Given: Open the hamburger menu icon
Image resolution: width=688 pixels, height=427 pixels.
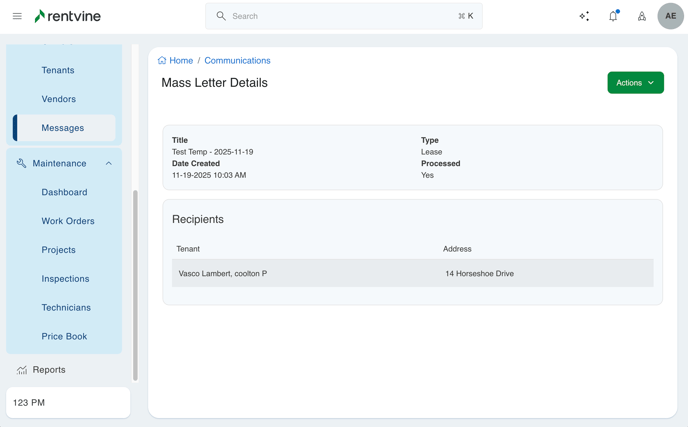Looking at the screenshot, I should point(17,16).
